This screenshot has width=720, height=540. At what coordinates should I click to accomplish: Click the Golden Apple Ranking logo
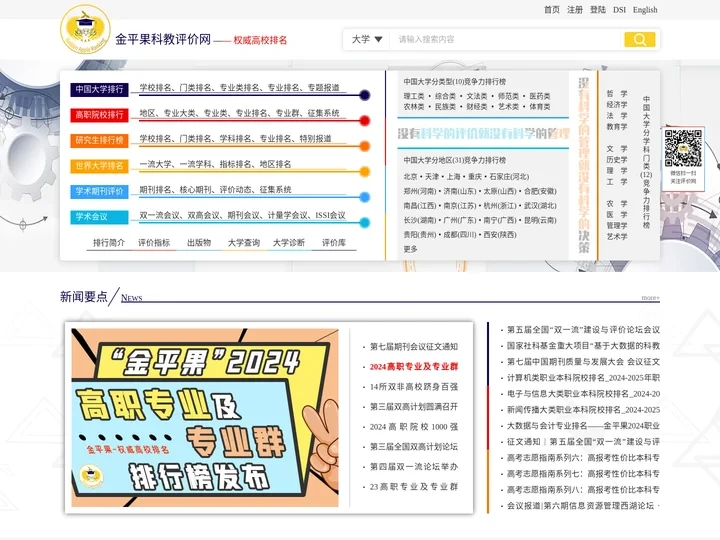coord(85,29)
